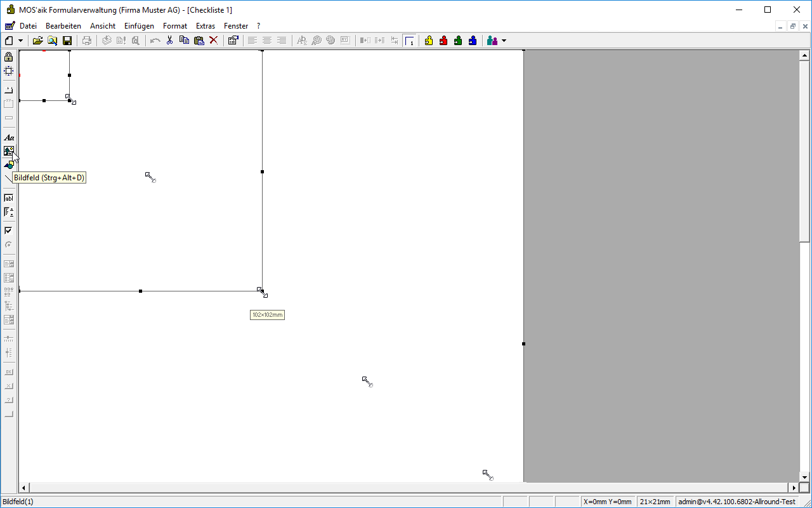Expand the user group dropdown arrow

click(x=504, y=41)
